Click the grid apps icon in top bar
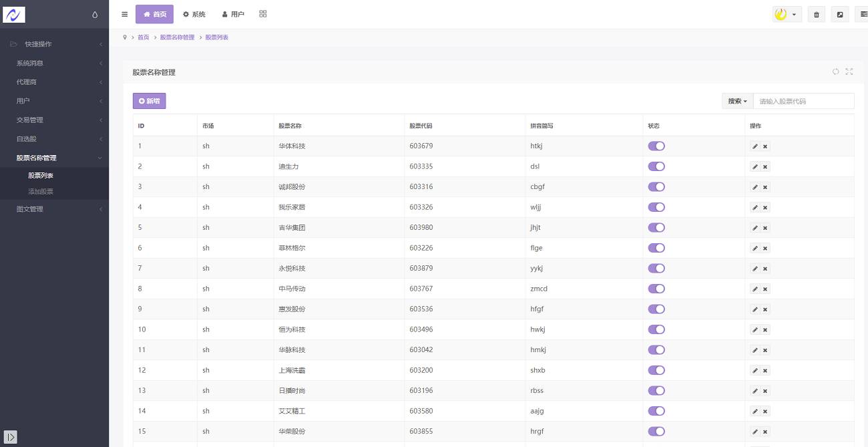This screenshot has width=868, height=447. click(263, 14)
